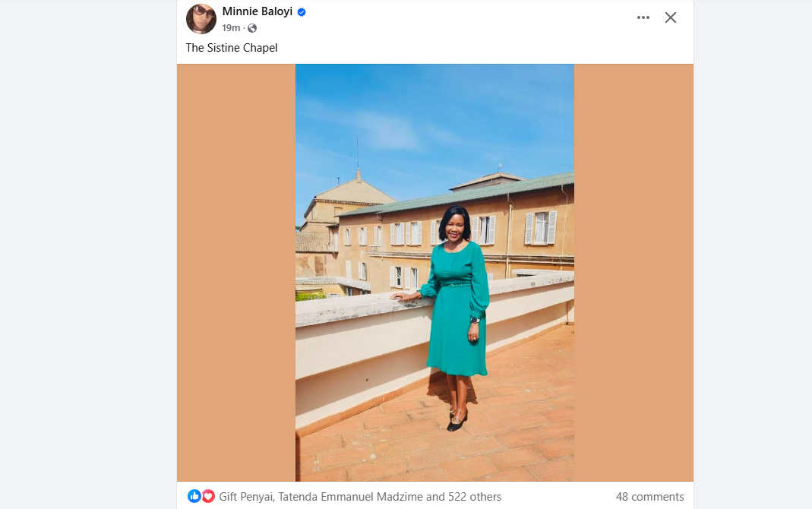Click "The Sistine Chapel" caption text
Image resolution: width=812 pixels, height=509 pixels.
pyautogui.click(x=232, y=48)
